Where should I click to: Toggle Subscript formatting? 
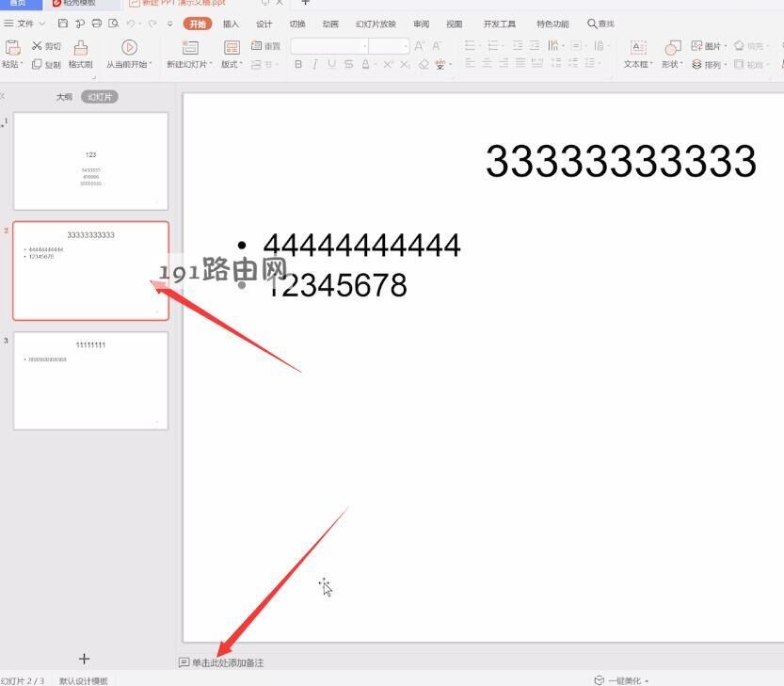point(405,64)
